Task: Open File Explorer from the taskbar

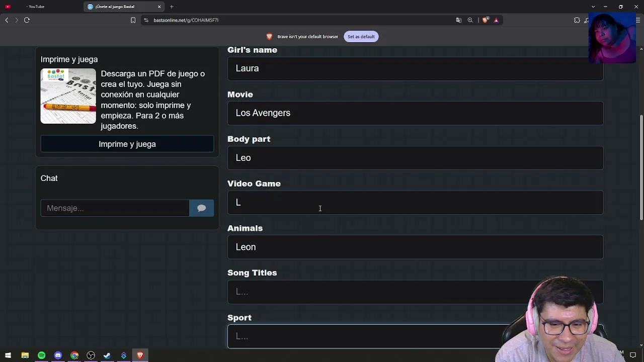Action: click(x=25, y=355)
